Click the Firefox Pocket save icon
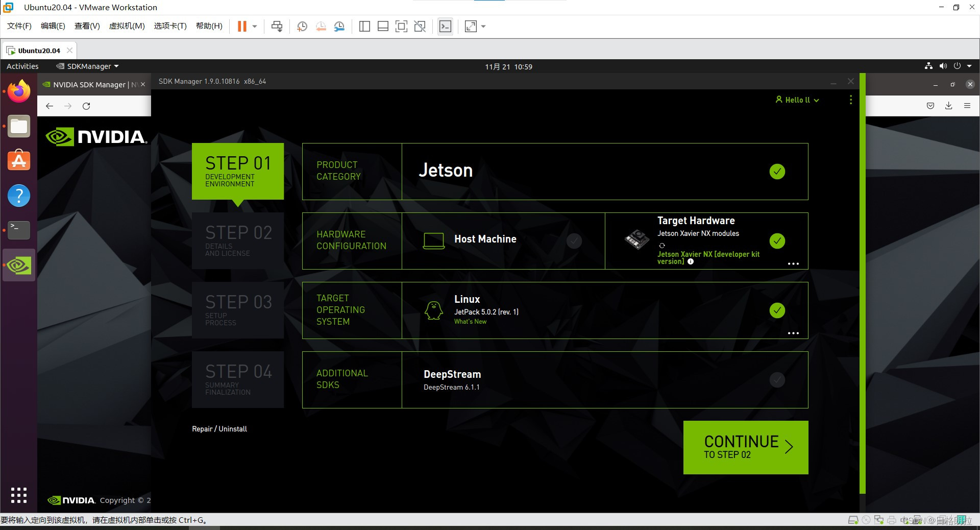 (930, 106)
